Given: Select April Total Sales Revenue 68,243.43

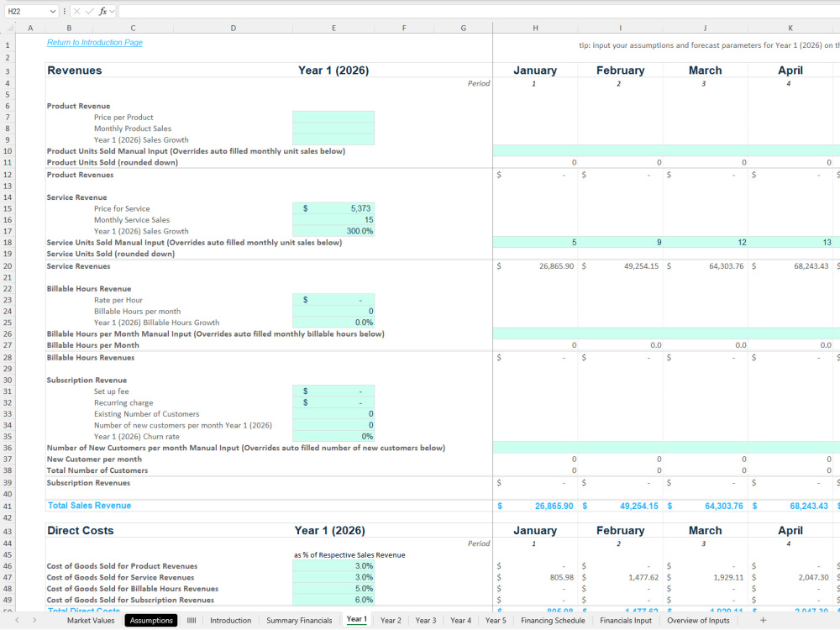Looking at the screenshot, I should [790, 506].
